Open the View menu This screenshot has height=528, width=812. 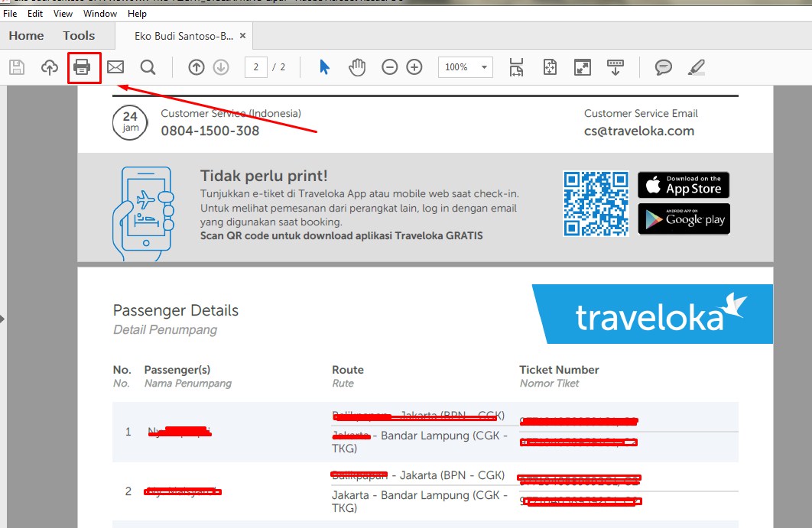click(63, 14)
